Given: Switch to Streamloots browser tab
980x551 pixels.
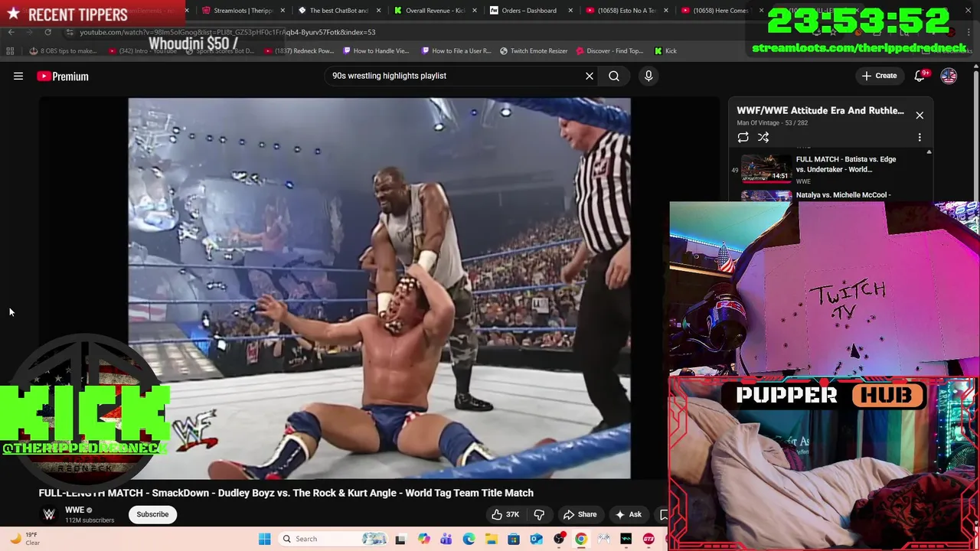Looking at the screenshot, I should [243, 11].
